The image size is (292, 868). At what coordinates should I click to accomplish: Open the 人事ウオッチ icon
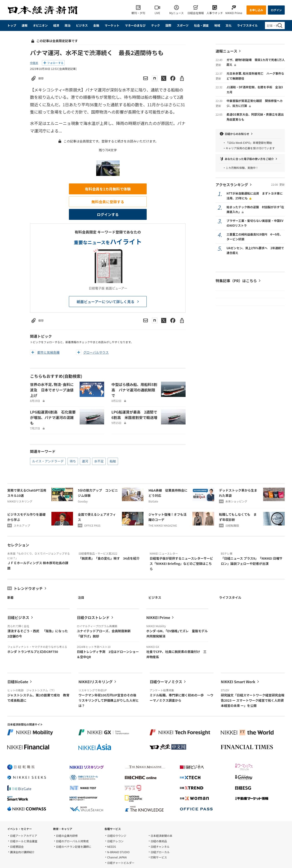(214, 9)
